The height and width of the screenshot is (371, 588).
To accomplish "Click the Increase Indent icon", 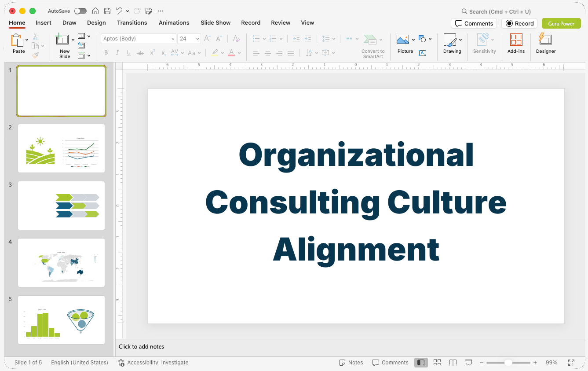I will [x=308, y=39].
